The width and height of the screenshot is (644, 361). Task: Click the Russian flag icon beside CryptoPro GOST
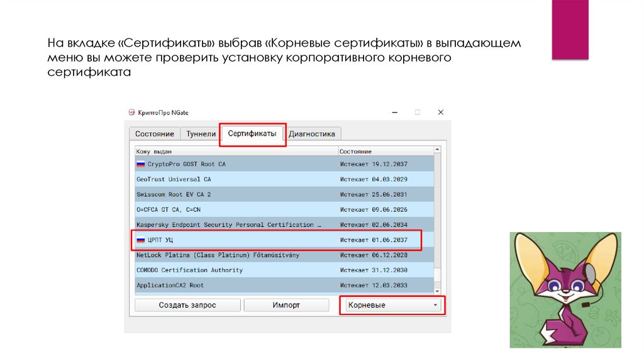pyautogui.click(x=141, y=164)
